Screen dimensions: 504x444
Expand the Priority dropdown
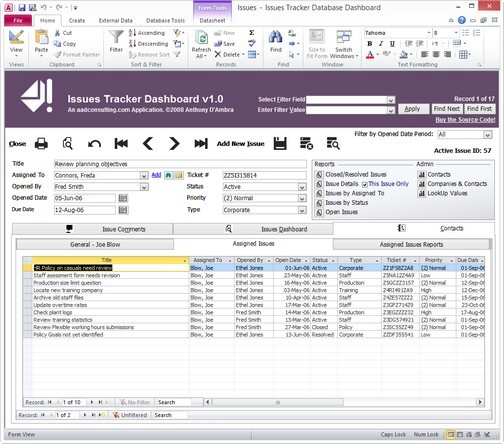point(302,198)
